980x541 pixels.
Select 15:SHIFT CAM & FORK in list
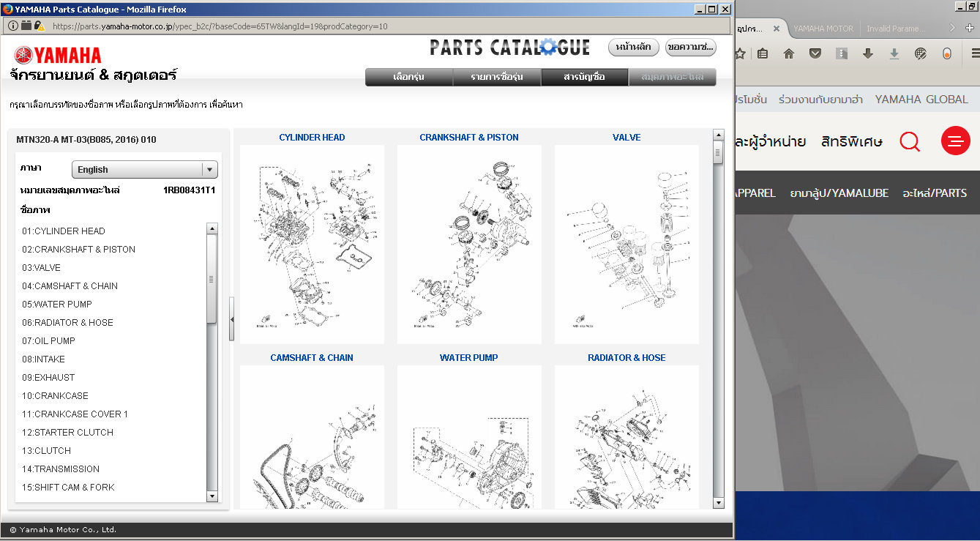(113, 488)
